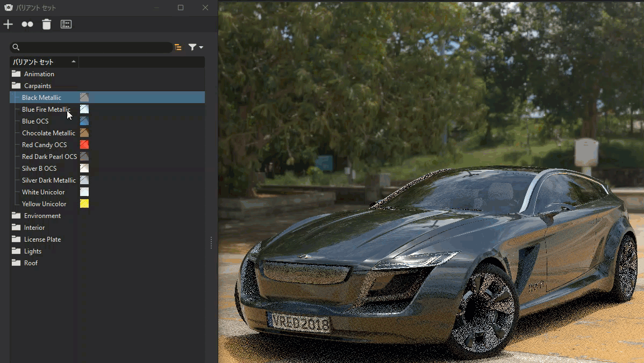Focus the variant set search field
Screen dimensions: 644x363
(91, 47)
